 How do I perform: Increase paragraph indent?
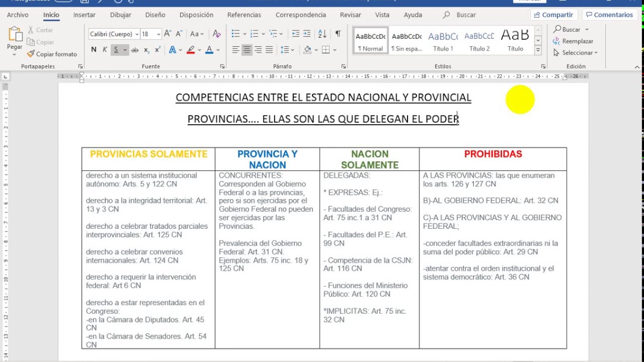307,34
